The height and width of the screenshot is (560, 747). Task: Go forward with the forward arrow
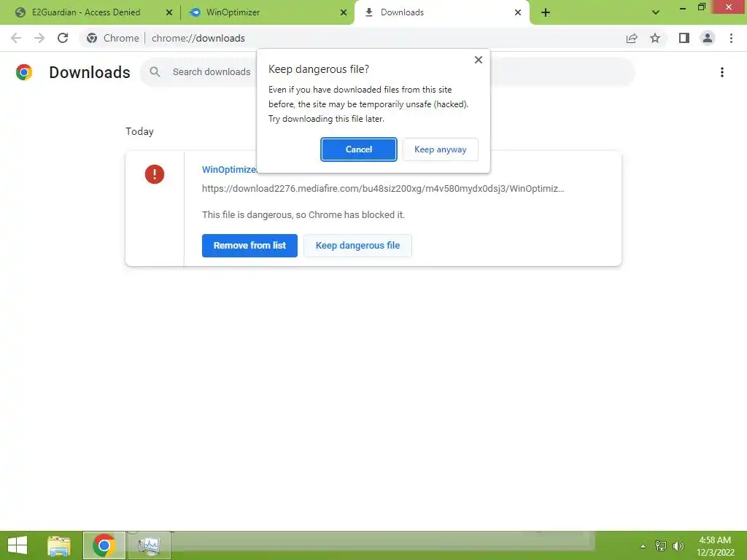[x=39, y=38]
